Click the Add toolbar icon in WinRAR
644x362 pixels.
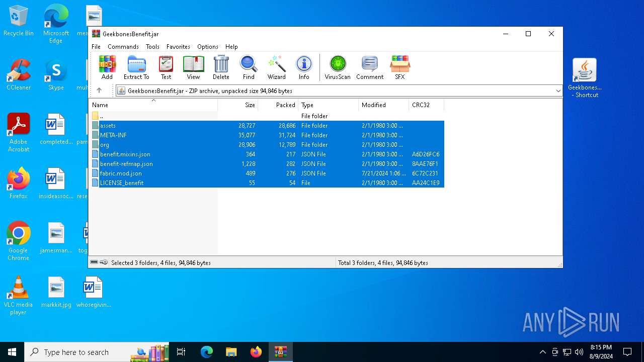pyautogui.click(x=107, y=67)
